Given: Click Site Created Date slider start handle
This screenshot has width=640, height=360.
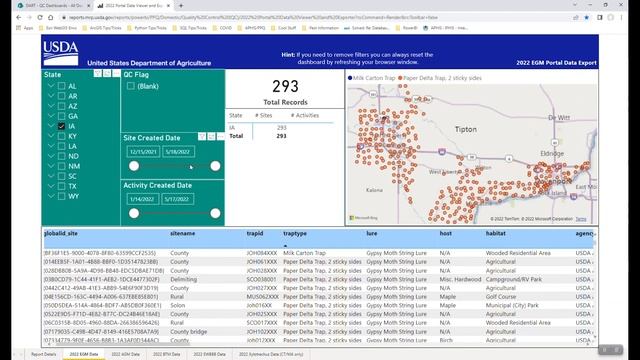Looking at the screenshot, I should click(x=134, y=166).
